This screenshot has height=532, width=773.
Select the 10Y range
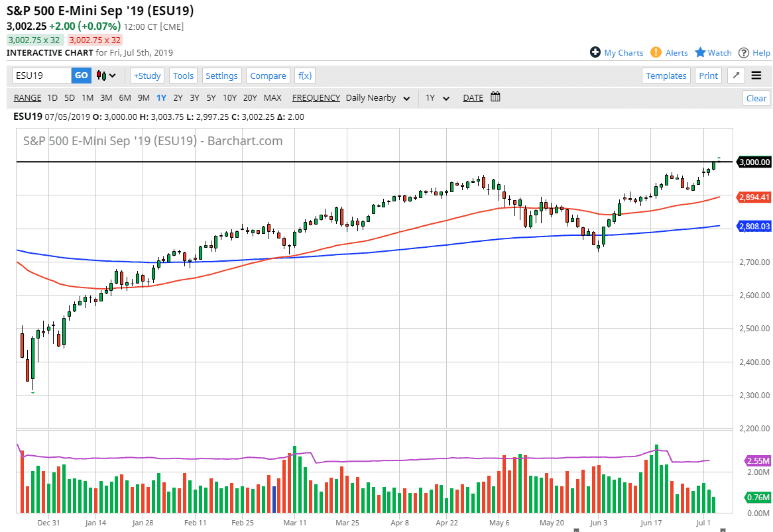pyautogui.click(x=230, y=97)
